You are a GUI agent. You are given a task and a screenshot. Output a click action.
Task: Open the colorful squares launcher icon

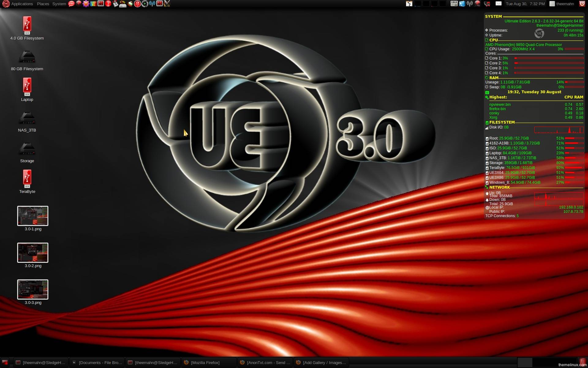pyautogui.click(x=93, y=4)
